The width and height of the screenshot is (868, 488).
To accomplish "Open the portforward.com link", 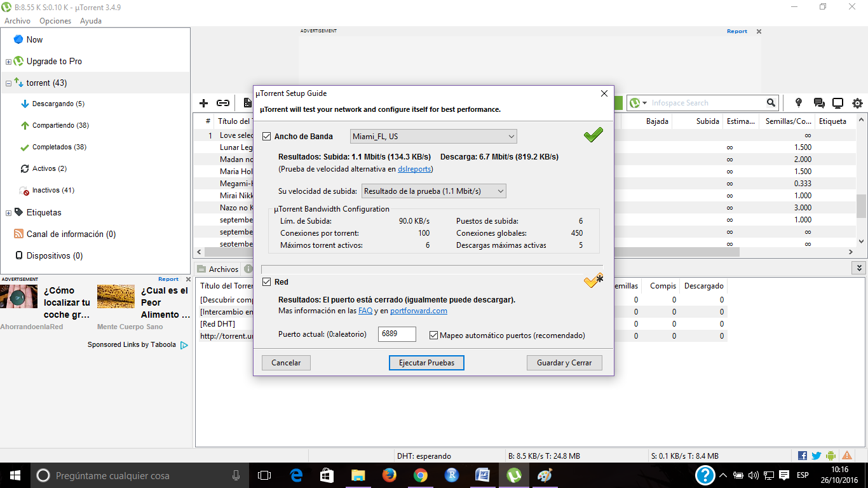I will [419, 311].
